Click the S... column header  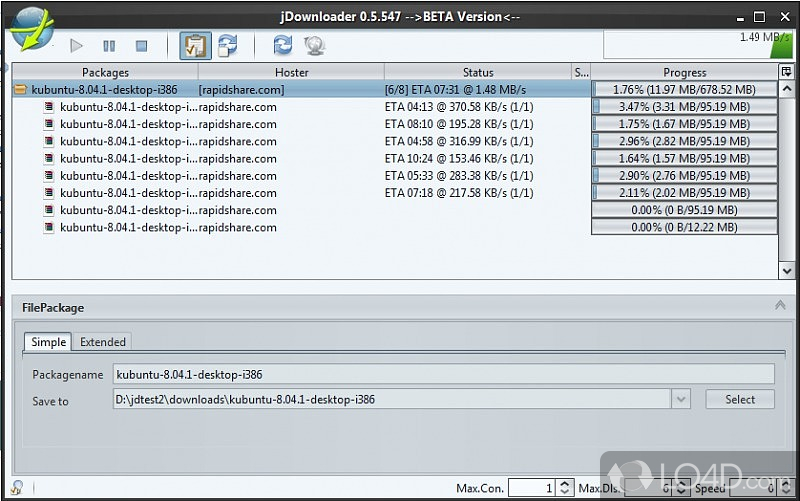coord(581,72)
